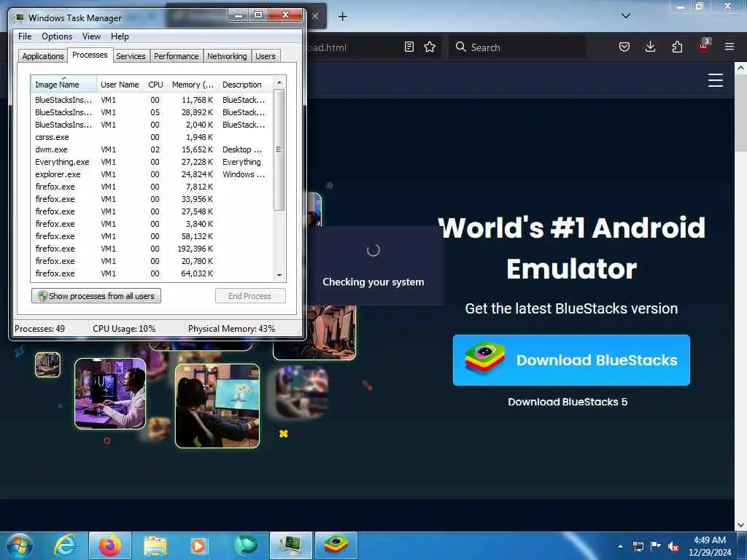Image resolution: width=747 pixels, height=560 pixels.
Task: Switch to Firefox taskbar icon
Action: click(x=110, y=545)
